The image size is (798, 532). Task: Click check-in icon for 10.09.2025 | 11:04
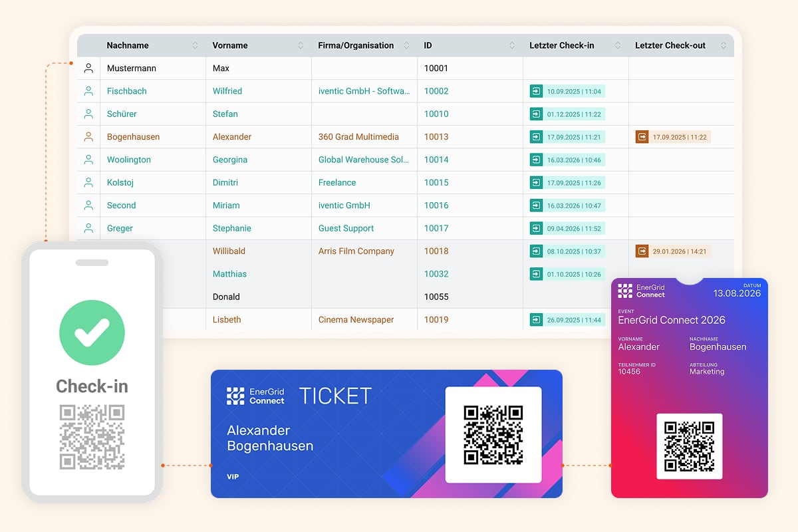click(536, 91)
